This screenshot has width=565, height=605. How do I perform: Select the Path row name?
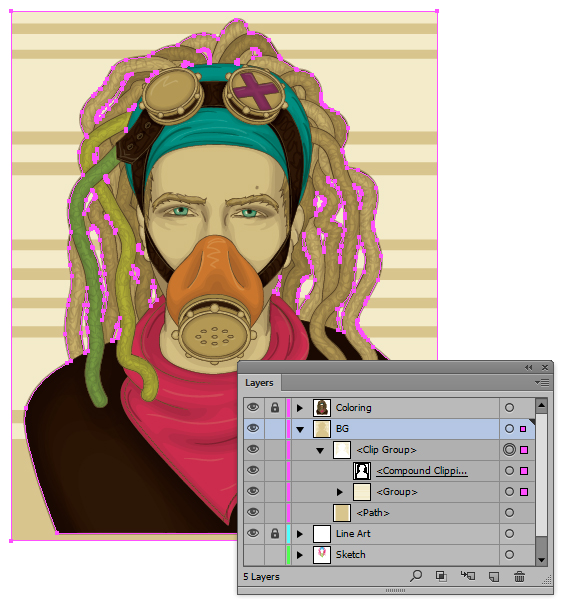click(373, 513)
